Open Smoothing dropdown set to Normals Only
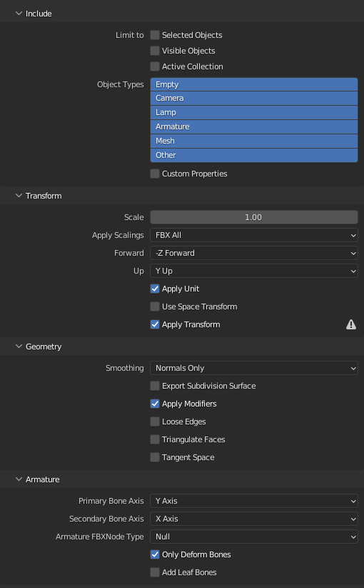The width and height of the screenshot is (364, 588). [254, 368]
